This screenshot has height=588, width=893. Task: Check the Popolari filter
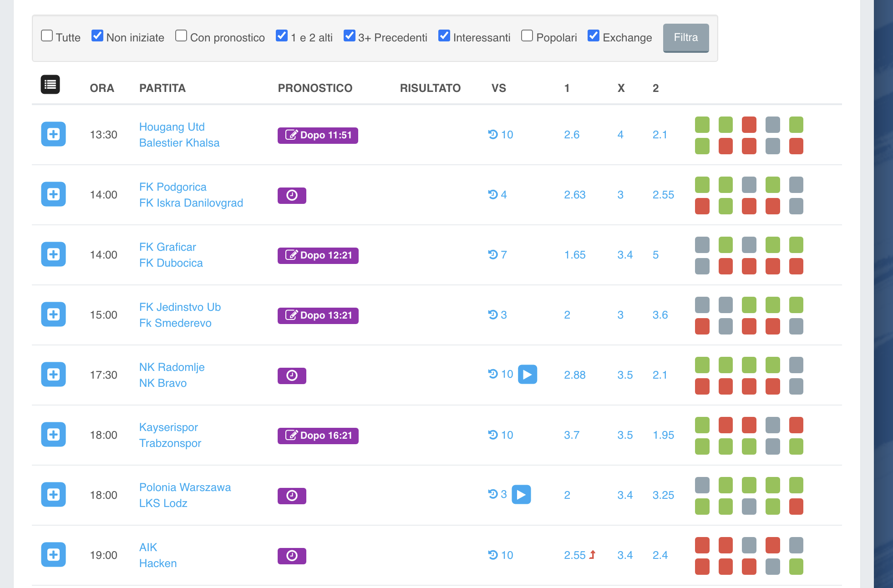[527, 36]
